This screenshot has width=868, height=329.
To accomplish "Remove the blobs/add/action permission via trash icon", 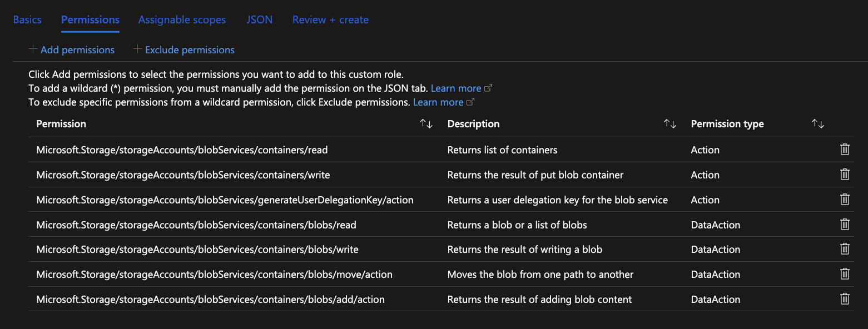I will click(844, 299).
